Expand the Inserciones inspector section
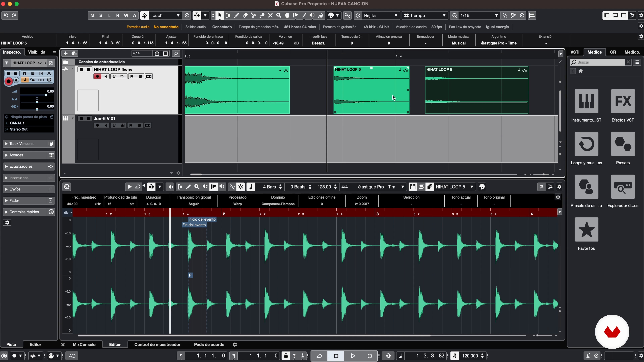Viewport: 644px width, 362px height. click(25, 178)
